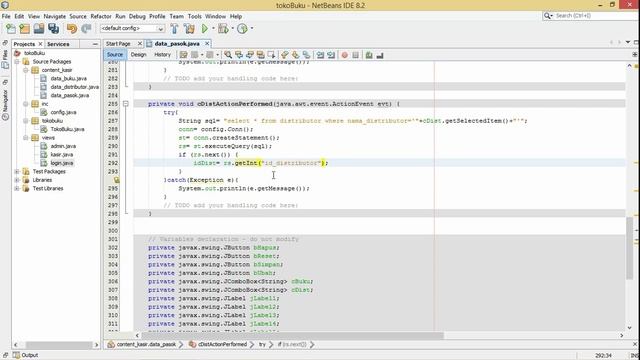Click the Uncomment editor toolbar icon
The height and width of the screenshot is (360, 640).
pos(380,55)
